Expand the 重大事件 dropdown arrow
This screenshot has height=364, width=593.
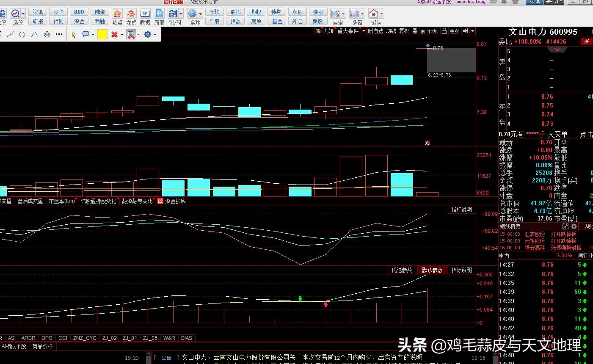click(x=363, y=31)
